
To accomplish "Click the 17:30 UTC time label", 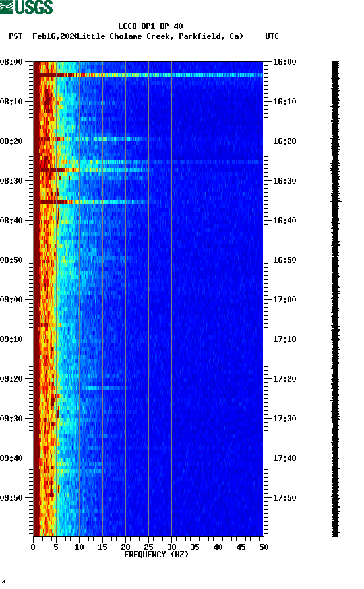I will (x=284, y=419).
